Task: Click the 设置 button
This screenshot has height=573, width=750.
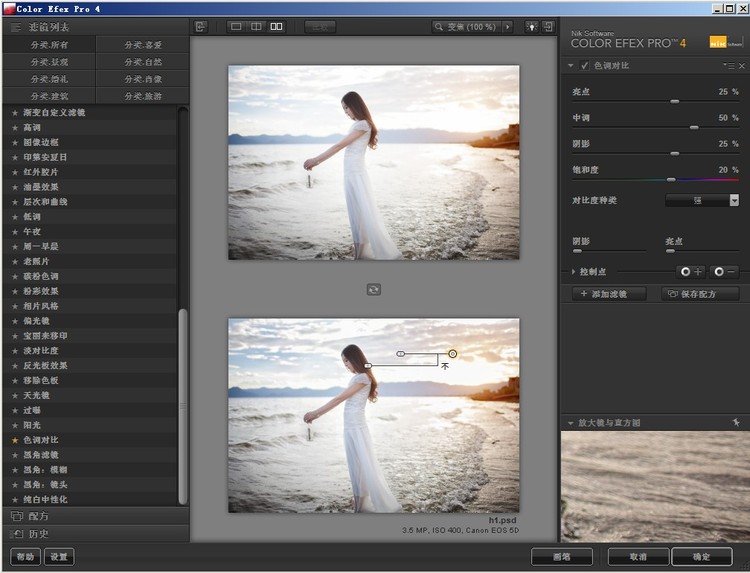Action: 59,557
